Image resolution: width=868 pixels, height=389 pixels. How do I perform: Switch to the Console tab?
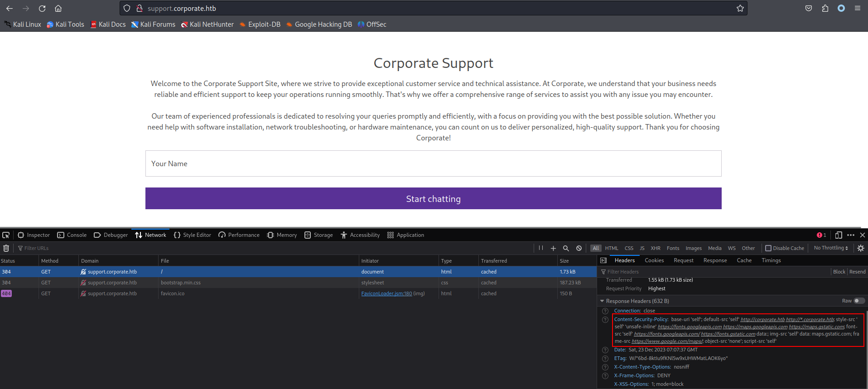(72, 235)
